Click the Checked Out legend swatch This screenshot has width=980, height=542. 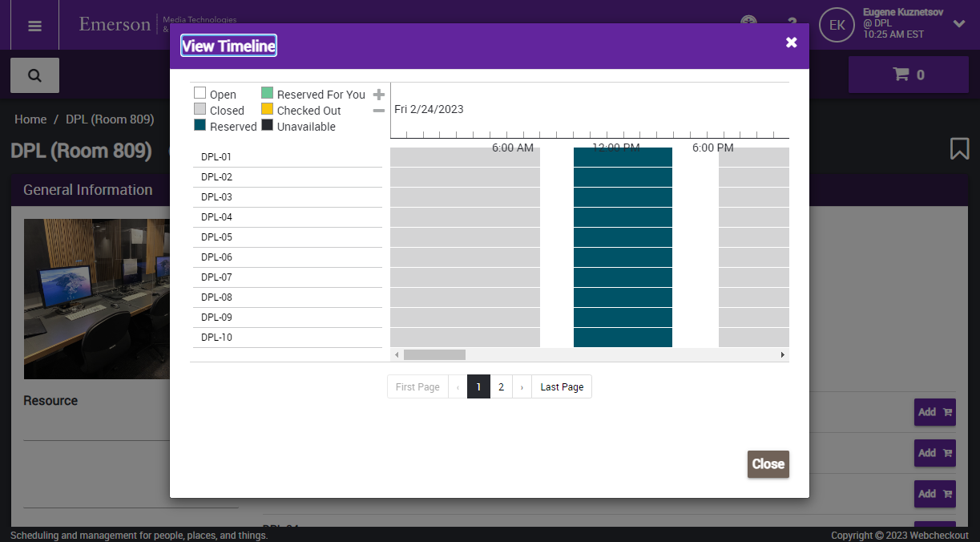(x=268, y=110)
